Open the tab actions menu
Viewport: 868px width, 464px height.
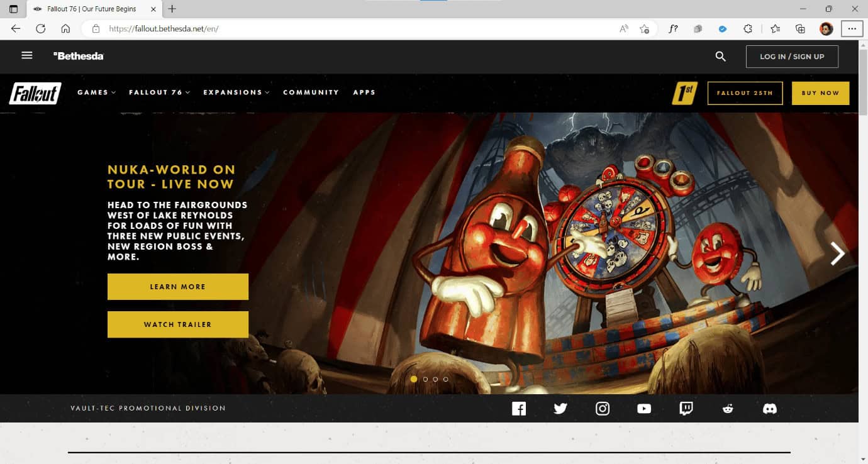(14, 9)
